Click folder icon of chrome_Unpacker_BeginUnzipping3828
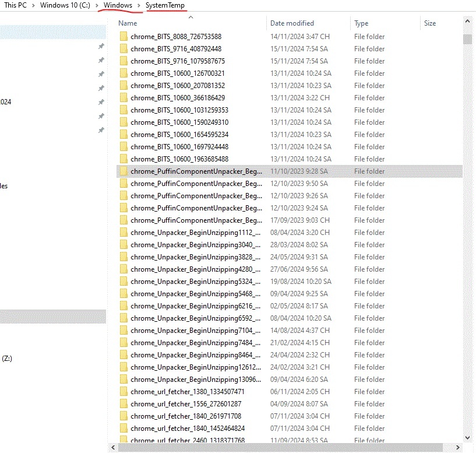 coord(124,257)
